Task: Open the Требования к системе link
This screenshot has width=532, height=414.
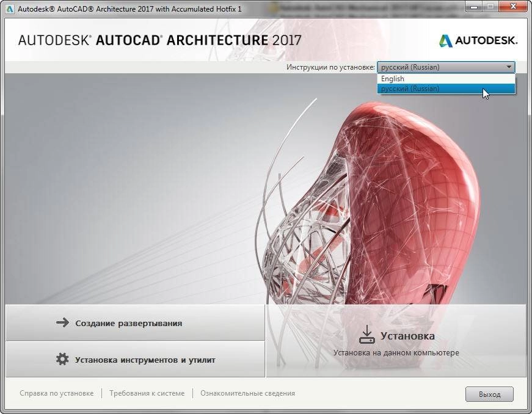Action: coord(147,393)
